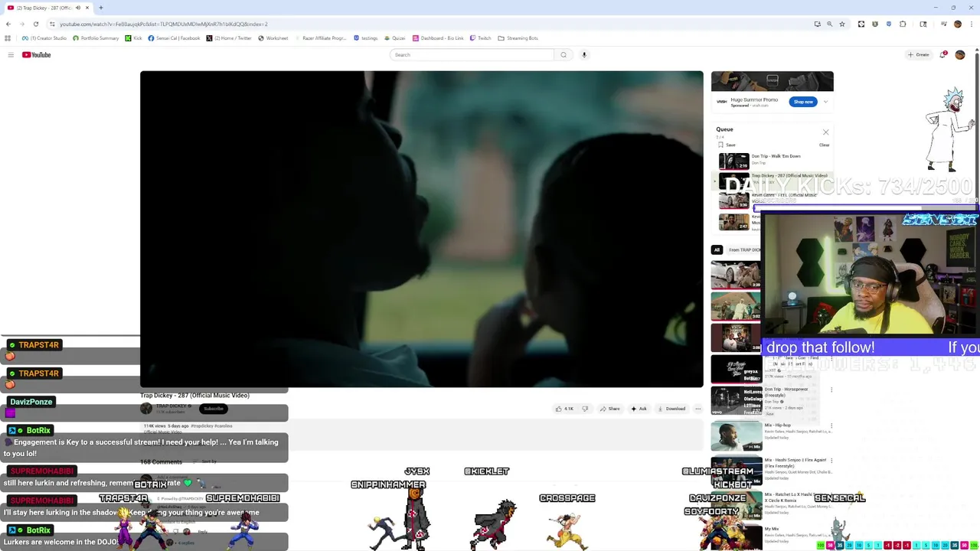Minimize the browser window
980x551 pixels.
click(x=936, y=8)
